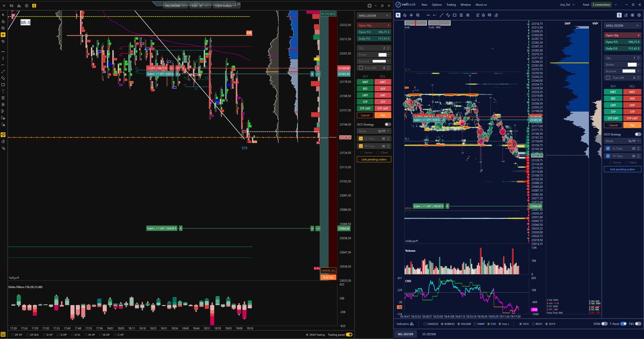
Task: Select the rectangle tool in left chart sidebar
Action: [3, 85]
